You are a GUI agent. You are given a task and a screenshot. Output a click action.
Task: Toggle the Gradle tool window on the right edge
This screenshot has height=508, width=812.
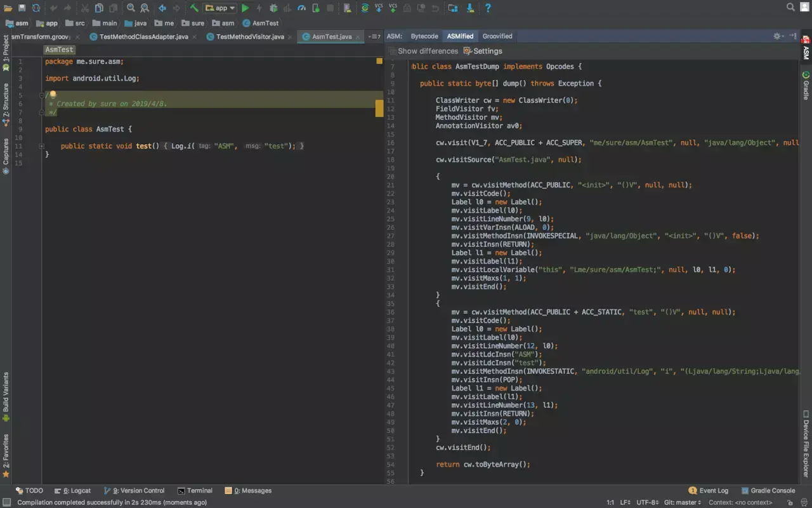coord(806,86)
